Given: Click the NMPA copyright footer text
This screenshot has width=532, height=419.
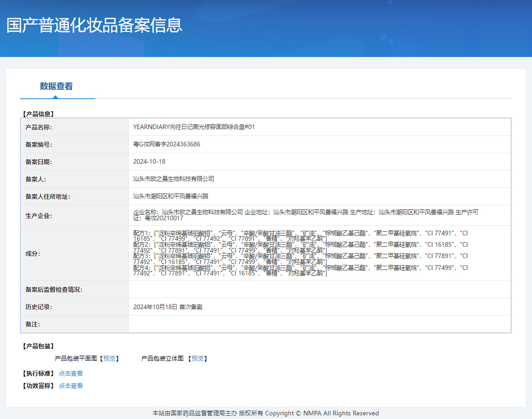Looking at the screenshot, I should 266,413.
